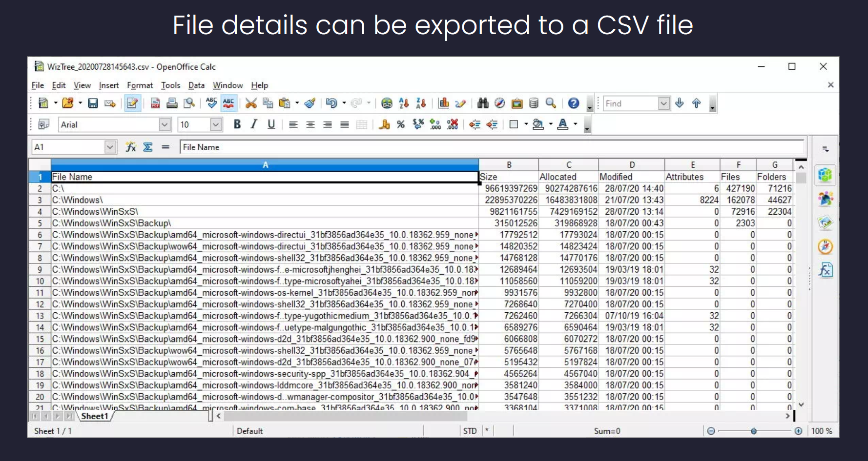Screen dimensions: 868x461
Task: Click Decrease Indent icon
Action: click(475, 124)
